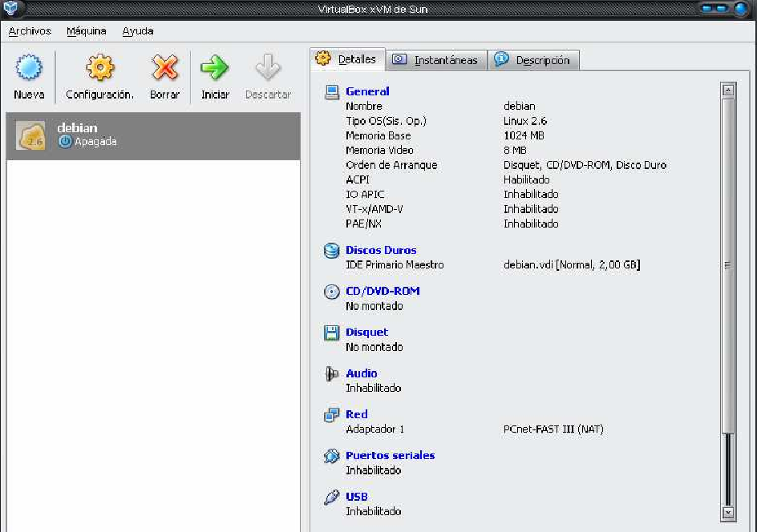
Task: Click the details panel scrollbar thumb
Action: click(x=728, y=264)
